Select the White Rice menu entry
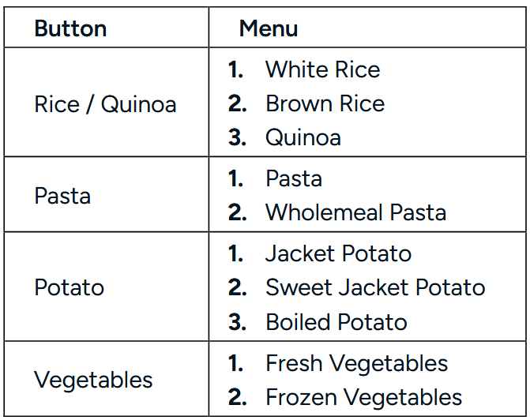The height and width of the screenshot is (420, 530). [322, 69]
